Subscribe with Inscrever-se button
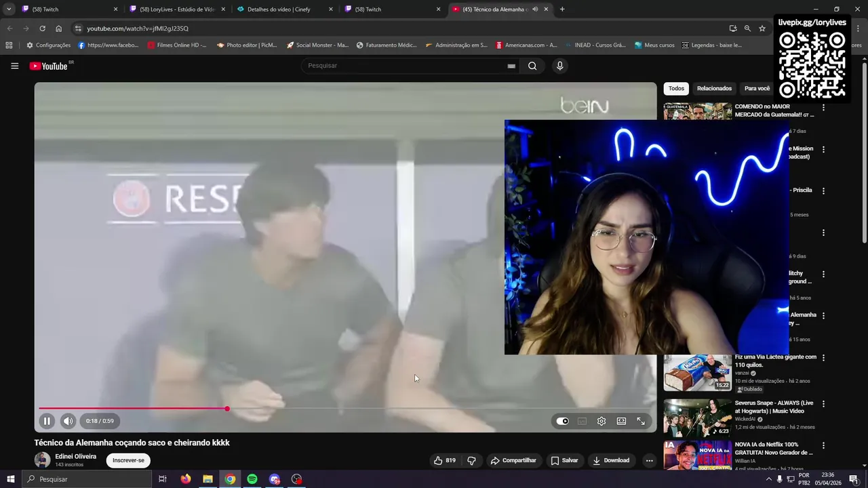868x488 pixels. pyautogui.click(x=128, y=460)
